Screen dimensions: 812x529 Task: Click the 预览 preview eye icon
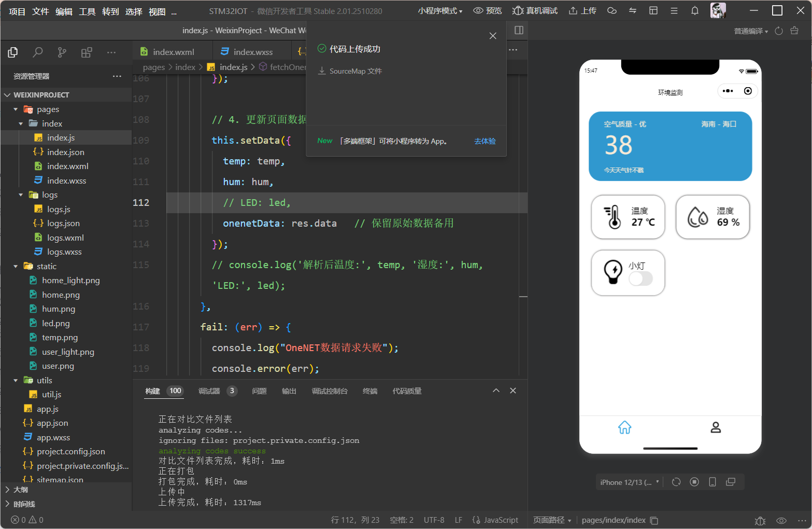488,10
